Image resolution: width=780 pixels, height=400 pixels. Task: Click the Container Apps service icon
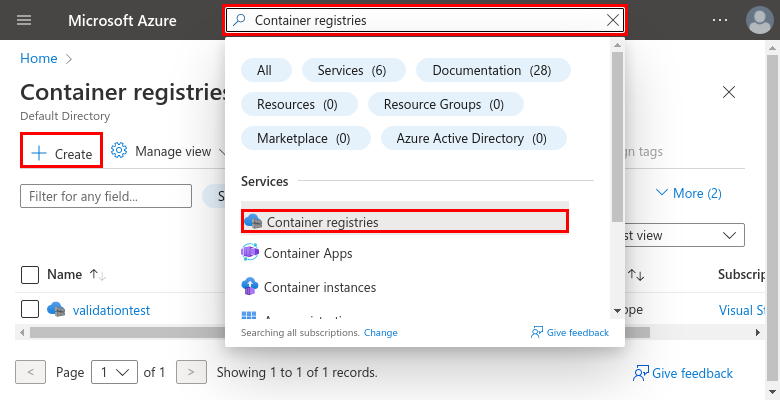coord(250,254)
